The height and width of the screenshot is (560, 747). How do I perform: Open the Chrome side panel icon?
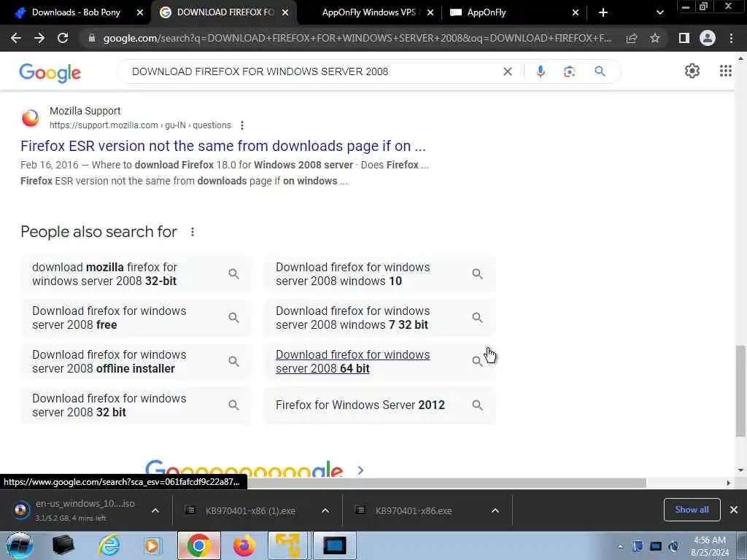pos(684,38)
